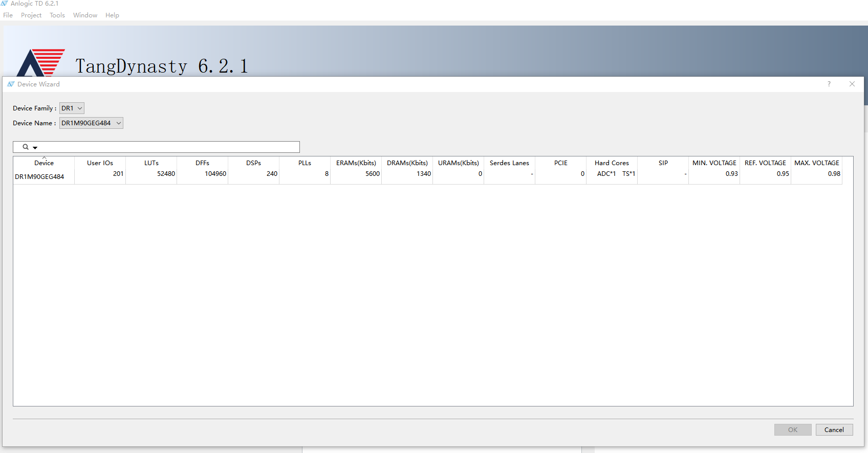
Task: Click the PCIE column header
Action: [x=561, y=163]
